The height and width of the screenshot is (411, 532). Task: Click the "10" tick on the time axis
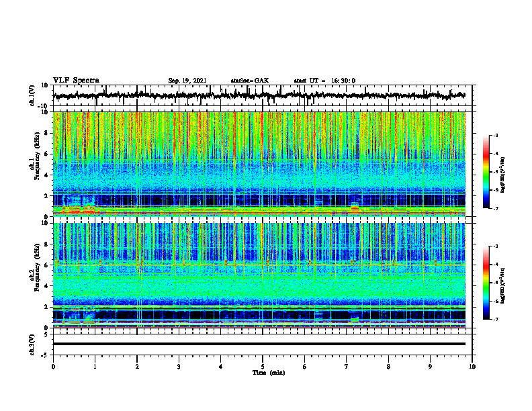(x=472, y=367)
